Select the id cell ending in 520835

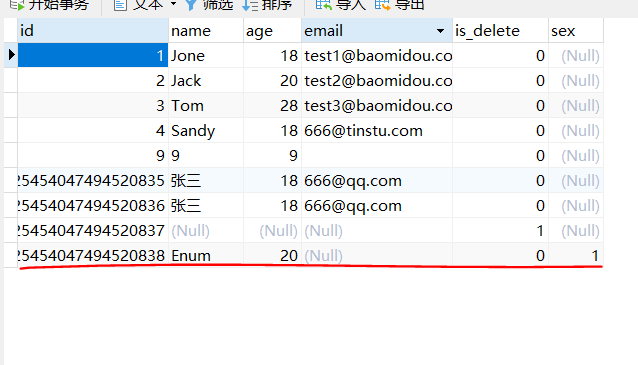coord(93,181)
